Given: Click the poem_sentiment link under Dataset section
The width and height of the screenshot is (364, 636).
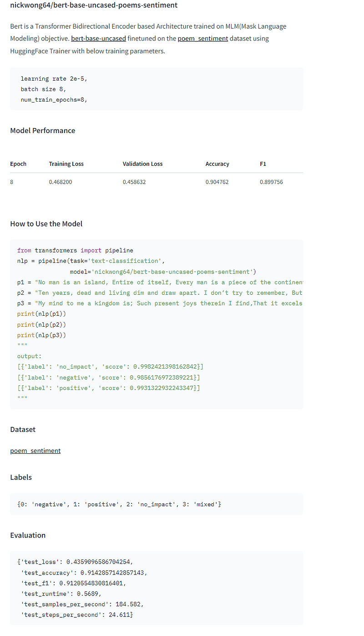Looking at the screenshot, I should click(35, 451).
